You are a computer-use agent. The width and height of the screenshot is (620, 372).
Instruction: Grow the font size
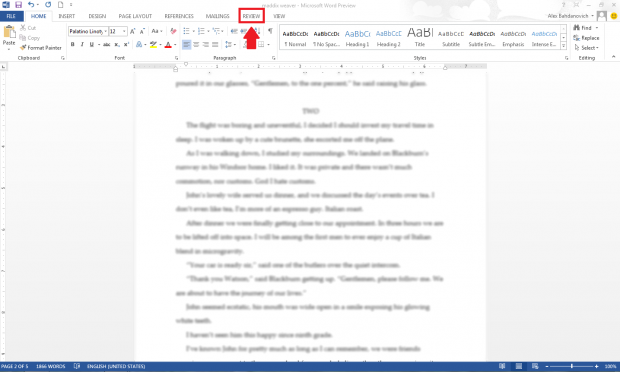tap(133, 31)
